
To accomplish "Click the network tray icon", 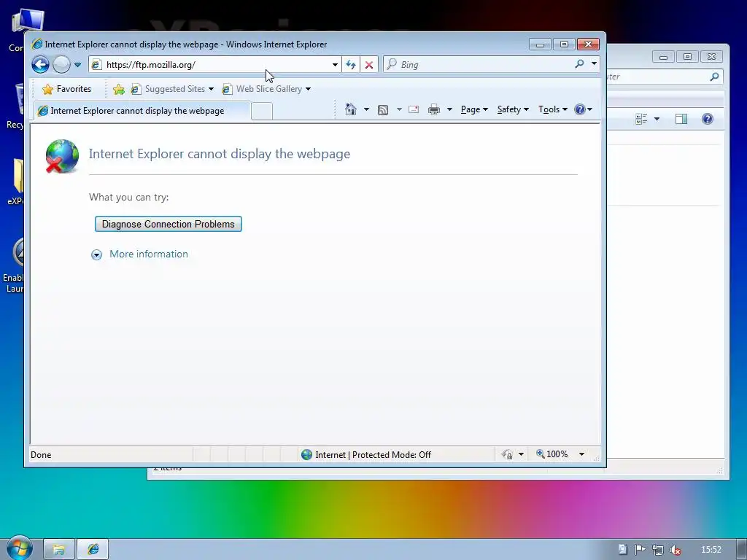I will coord(658,550).
